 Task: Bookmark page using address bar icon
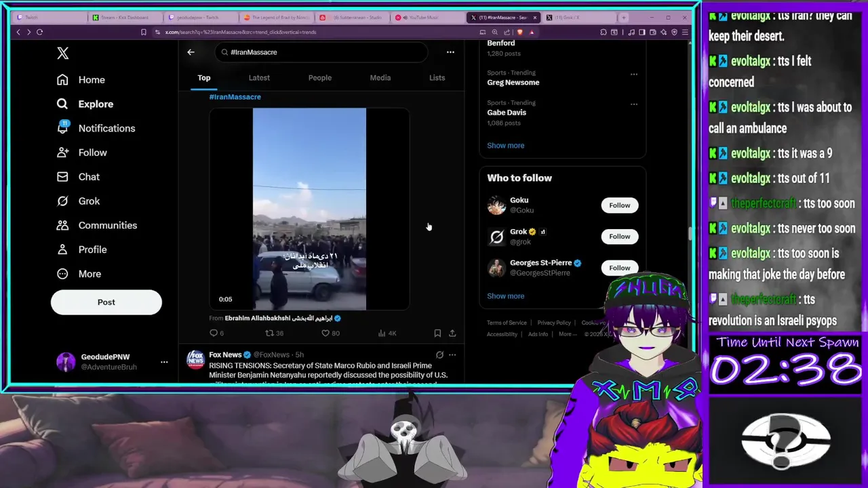coord(143,32)
